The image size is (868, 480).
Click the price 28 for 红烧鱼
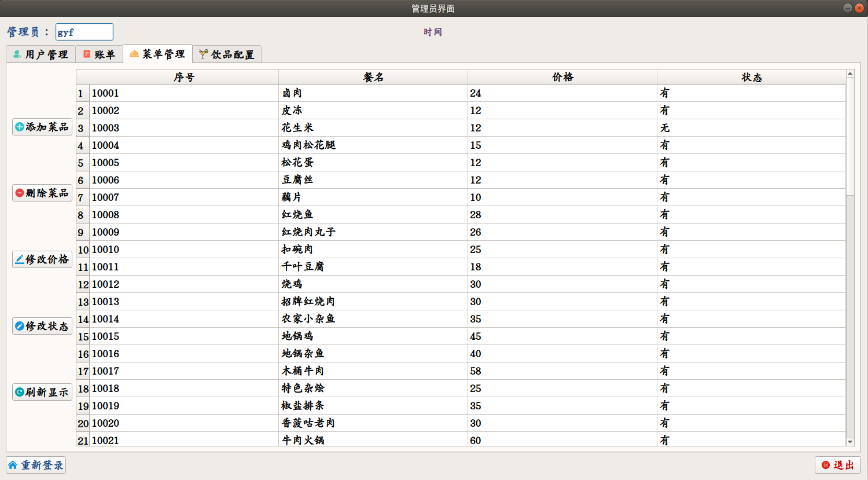[x=476, y=215]
